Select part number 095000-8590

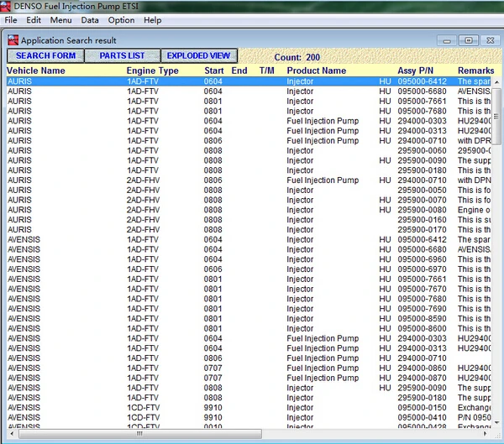(x=422, y=319)
